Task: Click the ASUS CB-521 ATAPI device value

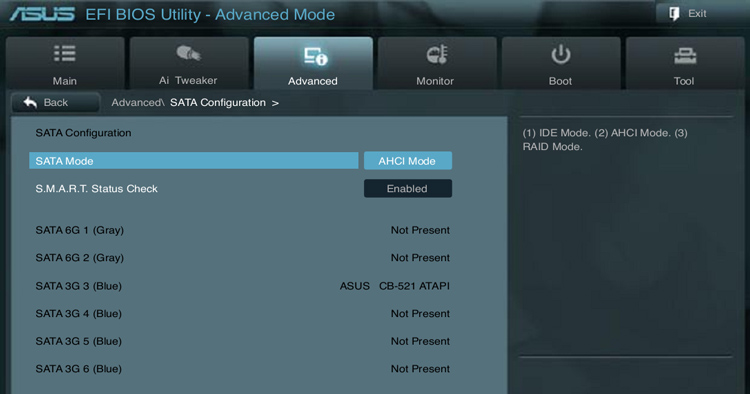Action: tap(395, 286)
